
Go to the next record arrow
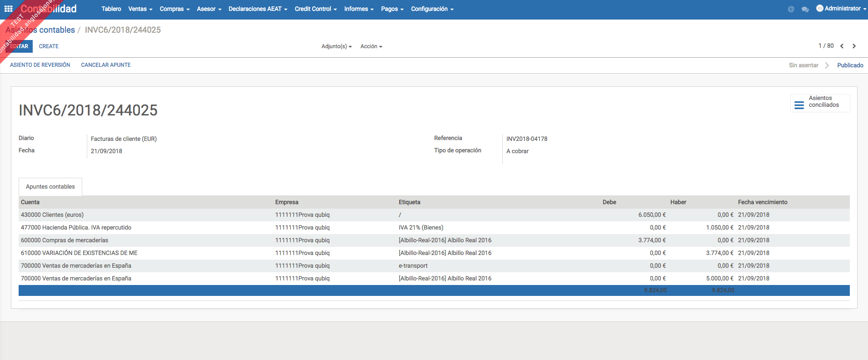854,46
